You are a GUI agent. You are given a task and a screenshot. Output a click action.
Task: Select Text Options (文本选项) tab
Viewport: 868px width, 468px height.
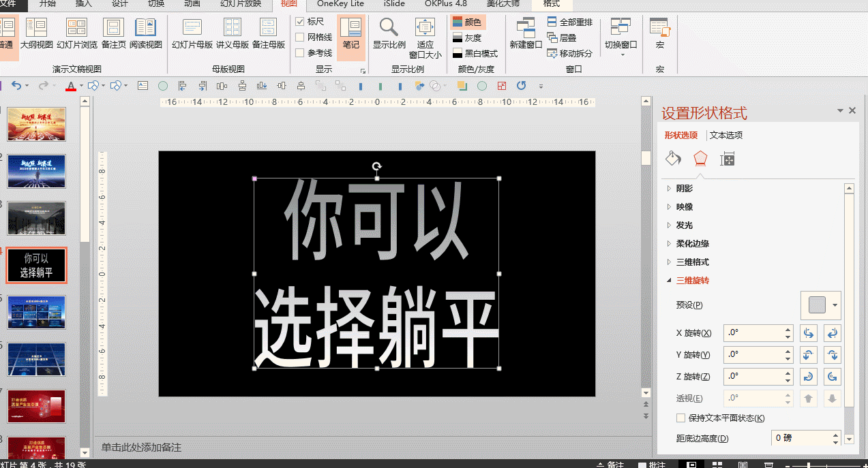(726, 135)
